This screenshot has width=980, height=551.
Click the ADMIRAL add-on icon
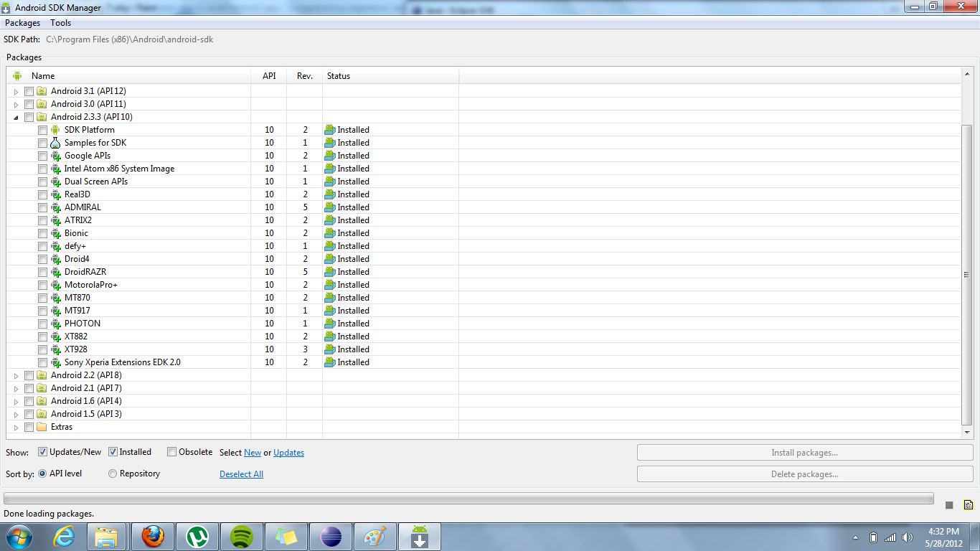(55, 207)
